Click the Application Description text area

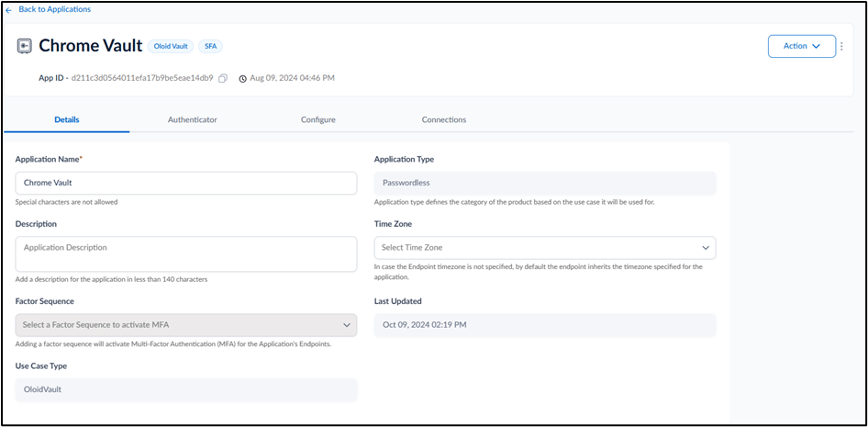[x=186, y=254]
